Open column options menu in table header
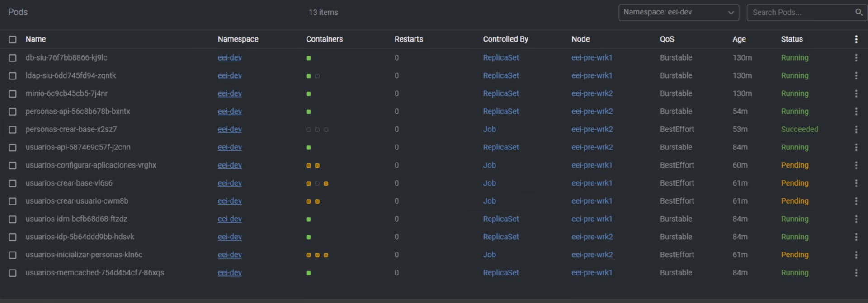The width and height of the screenshot is (868, 303). click(x=856, y=39)
